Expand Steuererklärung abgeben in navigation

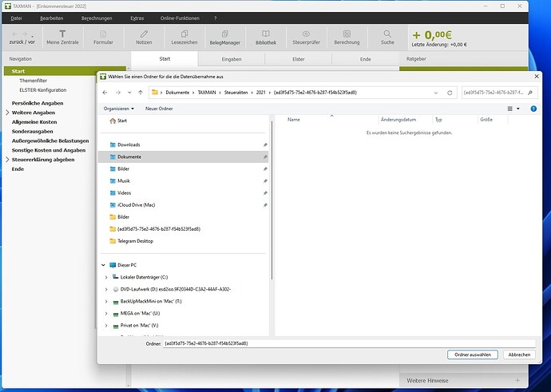(7, 160)
